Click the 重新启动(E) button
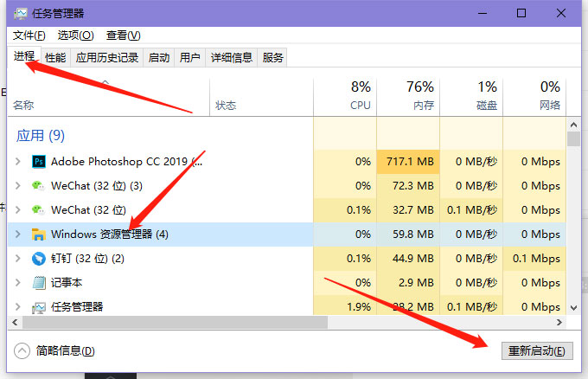This screenshot has height=379, width=588. pos(537,350)
